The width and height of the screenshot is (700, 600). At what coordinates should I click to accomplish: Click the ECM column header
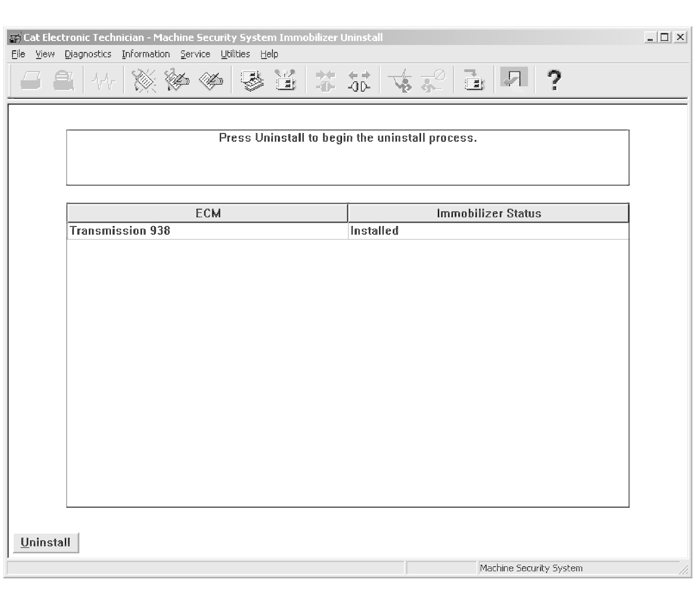click(x=207, y=213)
